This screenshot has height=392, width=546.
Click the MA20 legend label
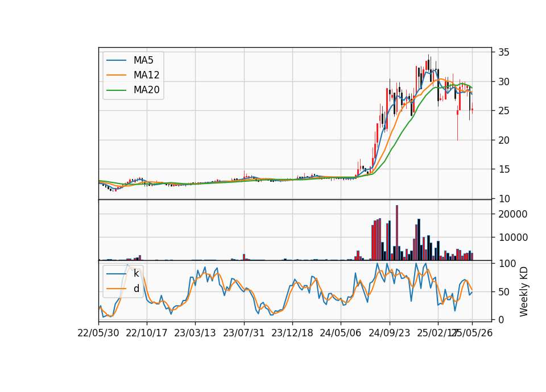(x=146, y=90)
